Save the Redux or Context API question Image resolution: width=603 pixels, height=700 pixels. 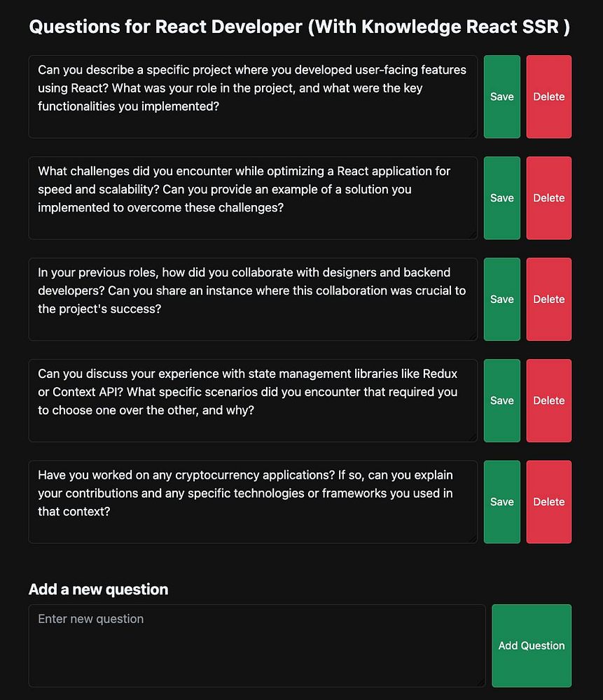click(x=501, y=401)
